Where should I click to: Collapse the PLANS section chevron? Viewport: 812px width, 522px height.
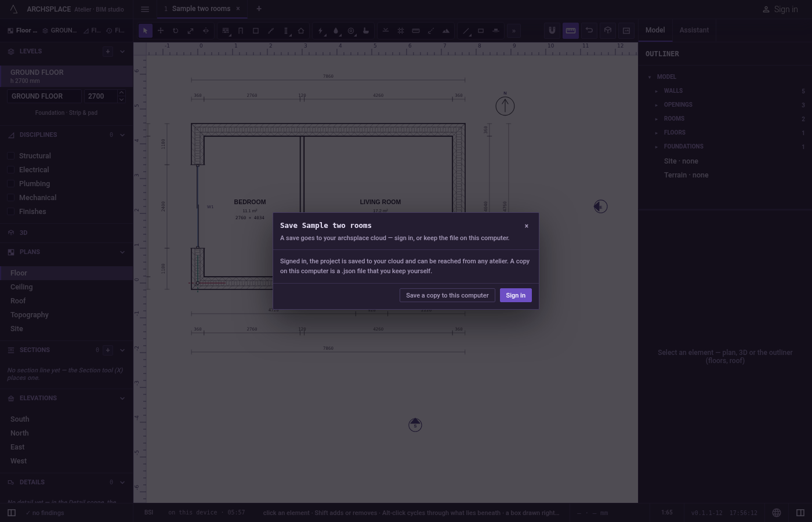122,252
